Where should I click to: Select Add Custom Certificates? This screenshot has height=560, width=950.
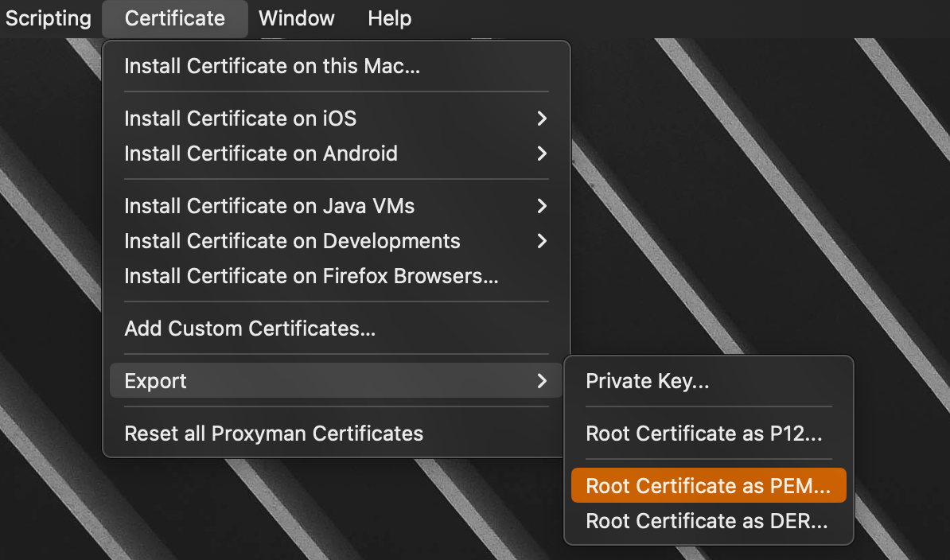point(249,328)
